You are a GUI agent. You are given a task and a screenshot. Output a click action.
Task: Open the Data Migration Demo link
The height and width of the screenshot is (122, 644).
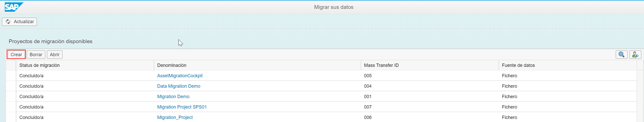179,86
